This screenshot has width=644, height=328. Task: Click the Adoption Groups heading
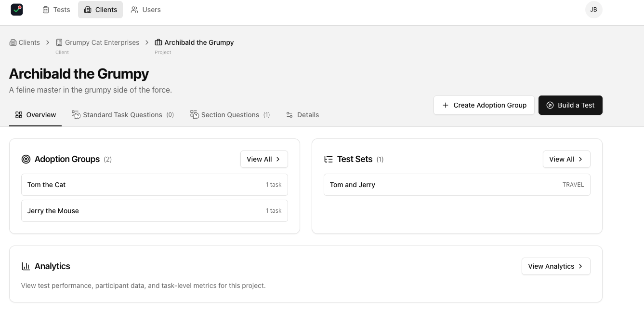click(67, 159)
